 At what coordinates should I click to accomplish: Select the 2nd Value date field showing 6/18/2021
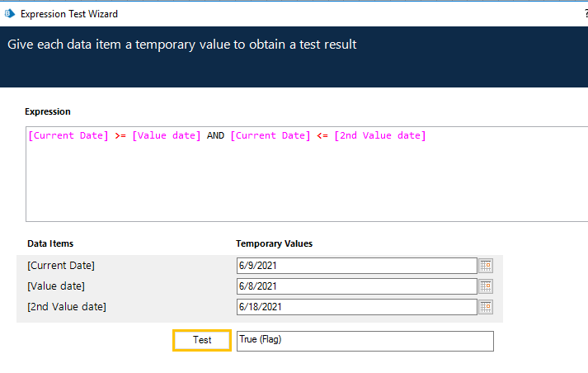[356, 307]
